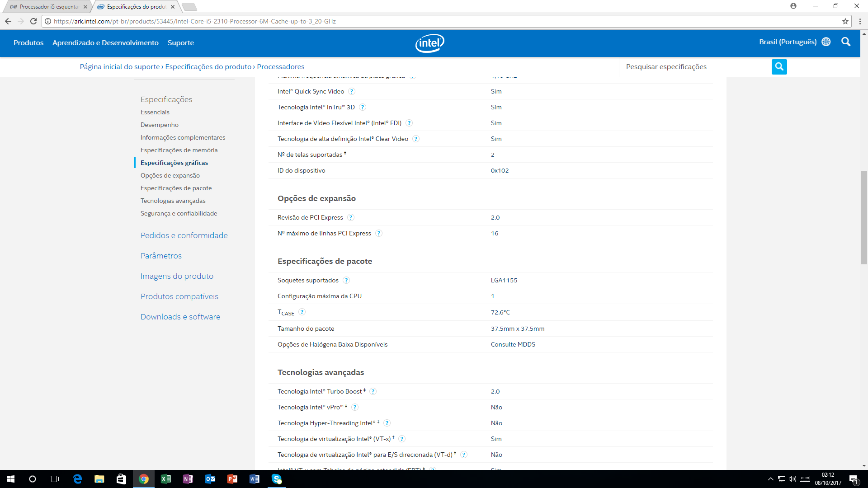The width and height of the screenshot is (868, 488).
Task: Open the Suporte menu
Action: 180,43
